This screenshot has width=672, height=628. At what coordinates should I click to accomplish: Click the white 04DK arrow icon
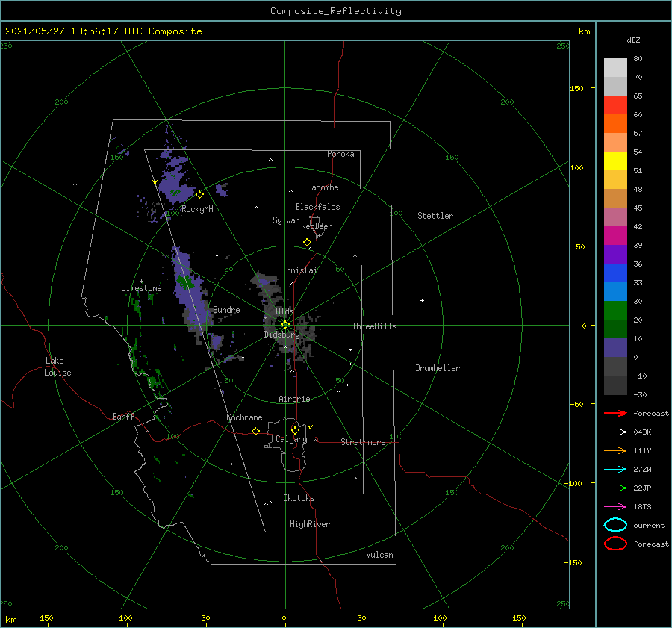click(x=615, y=432)
